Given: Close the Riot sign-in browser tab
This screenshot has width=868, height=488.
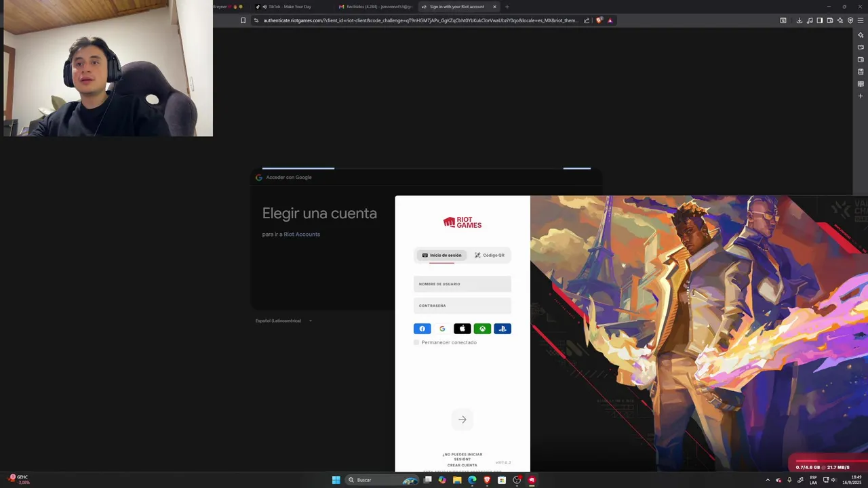Looking at the screenshot, I should [x=494, y=7].
